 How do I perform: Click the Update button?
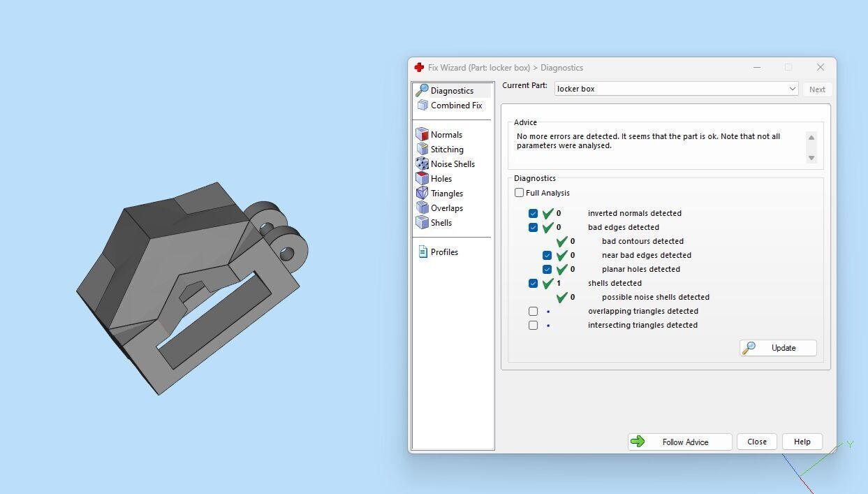778,347
